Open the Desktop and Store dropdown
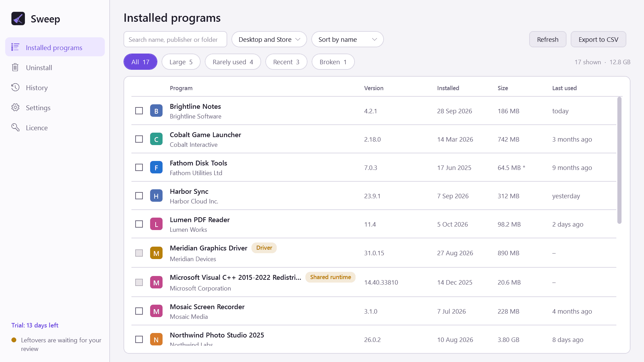Image resolution: width=644 pixels, height=362 pixels. [269, 39]
